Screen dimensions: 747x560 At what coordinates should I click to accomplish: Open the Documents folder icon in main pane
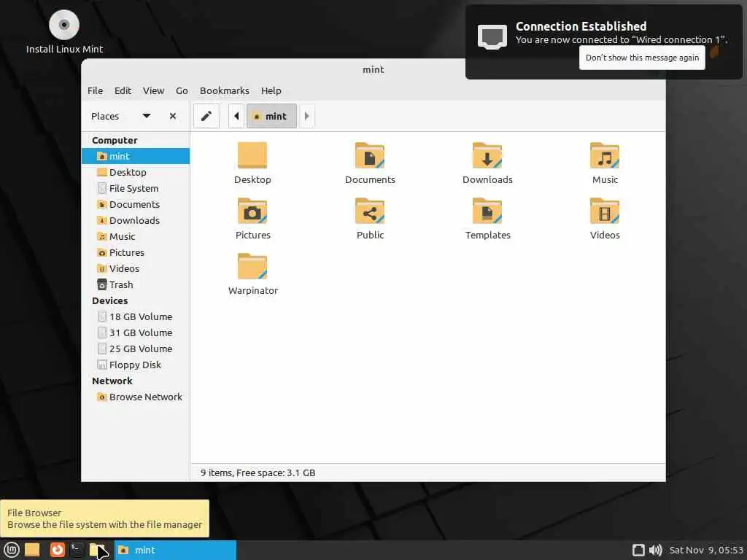370,155
